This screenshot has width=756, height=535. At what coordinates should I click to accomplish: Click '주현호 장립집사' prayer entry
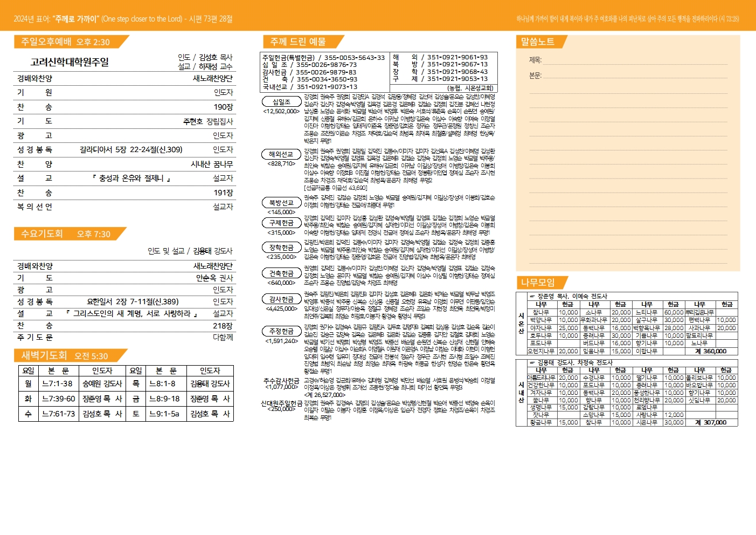(208, 121)
